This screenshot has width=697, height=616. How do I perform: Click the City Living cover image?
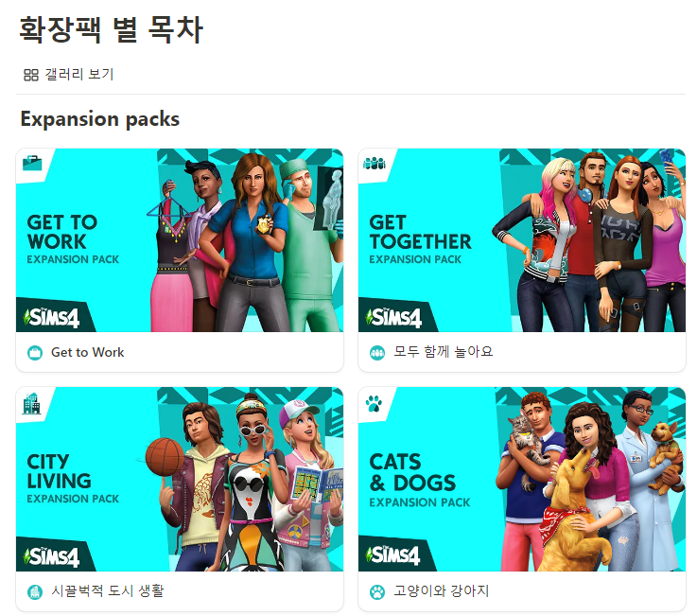tap(180, 479)
